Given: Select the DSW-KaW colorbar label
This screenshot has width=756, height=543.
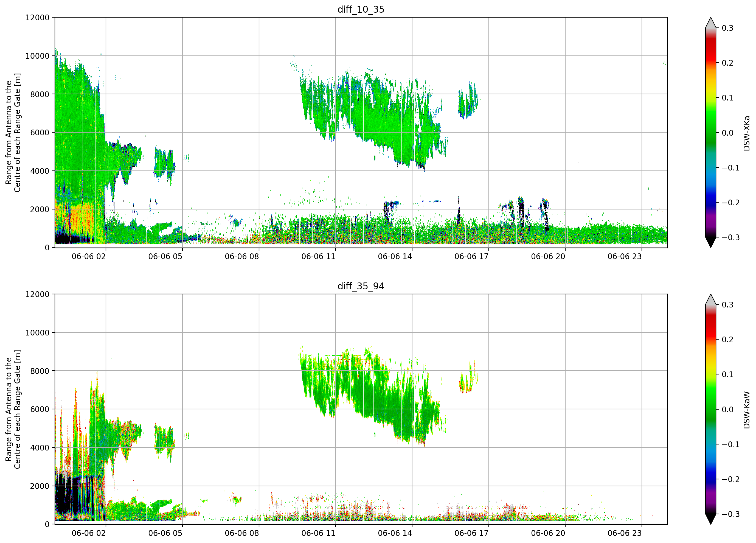Looking at the screenshot, I should tap(746, 410).
